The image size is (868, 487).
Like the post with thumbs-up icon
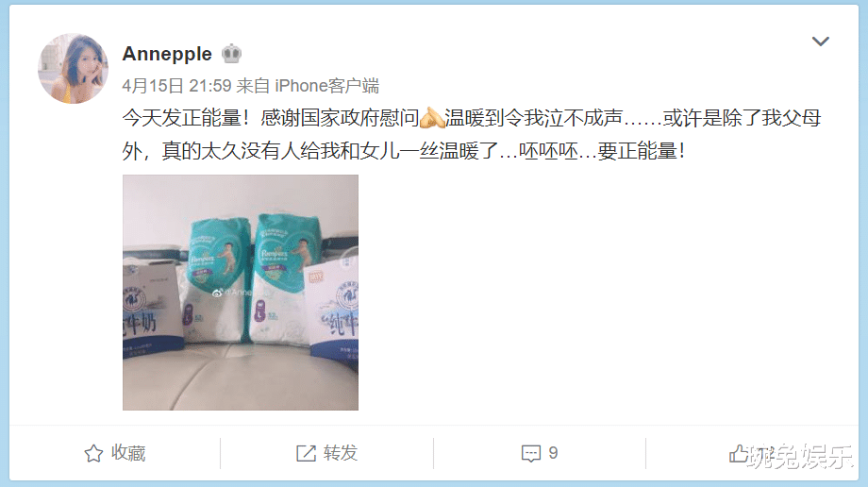739,453
